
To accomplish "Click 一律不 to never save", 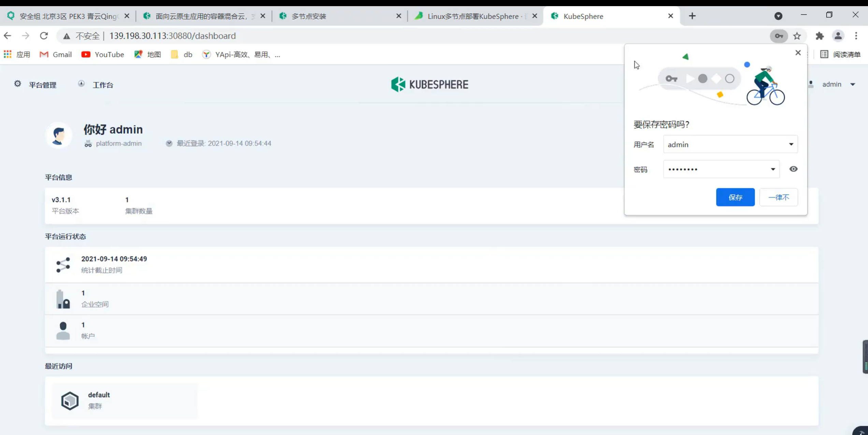I will point(779,197).
